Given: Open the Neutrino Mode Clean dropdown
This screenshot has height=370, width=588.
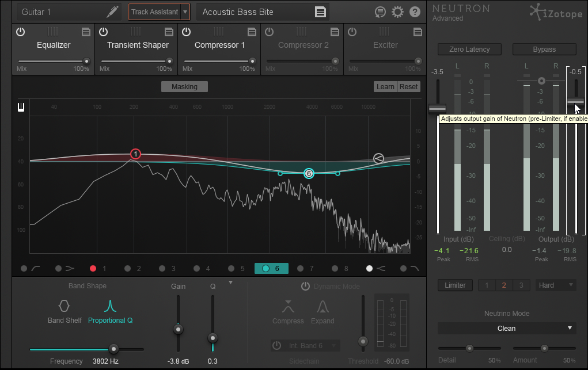Looking at the screenshot, I should coord(507,329).
